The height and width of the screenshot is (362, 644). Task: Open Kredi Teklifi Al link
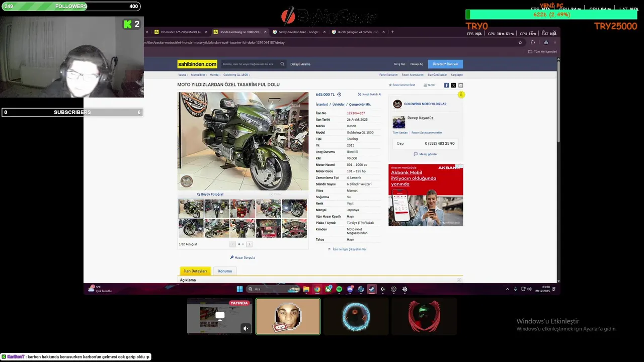[370, 95]
